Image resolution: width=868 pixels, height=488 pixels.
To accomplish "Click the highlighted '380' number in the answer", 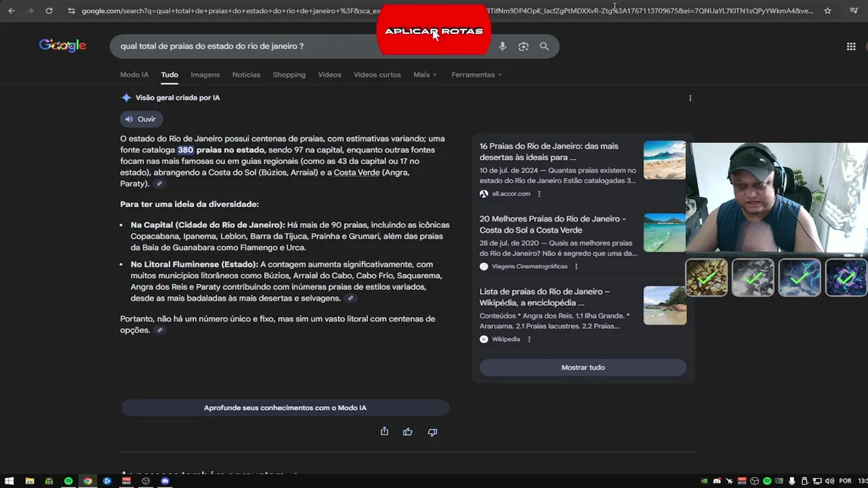I will (185, 150).
